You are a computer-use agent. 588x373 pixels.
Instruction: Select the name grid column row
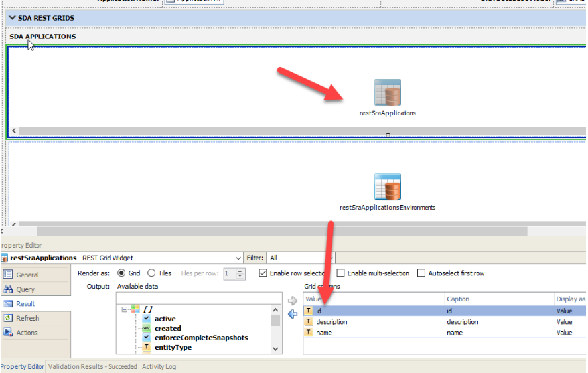pos(445,332)
